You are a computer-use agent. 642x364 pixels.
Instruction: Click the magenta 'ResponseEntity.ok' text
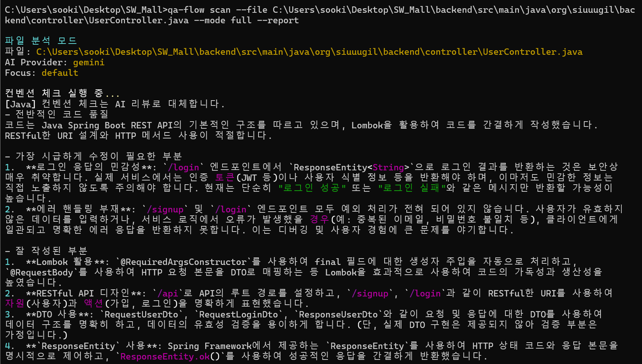165,356
